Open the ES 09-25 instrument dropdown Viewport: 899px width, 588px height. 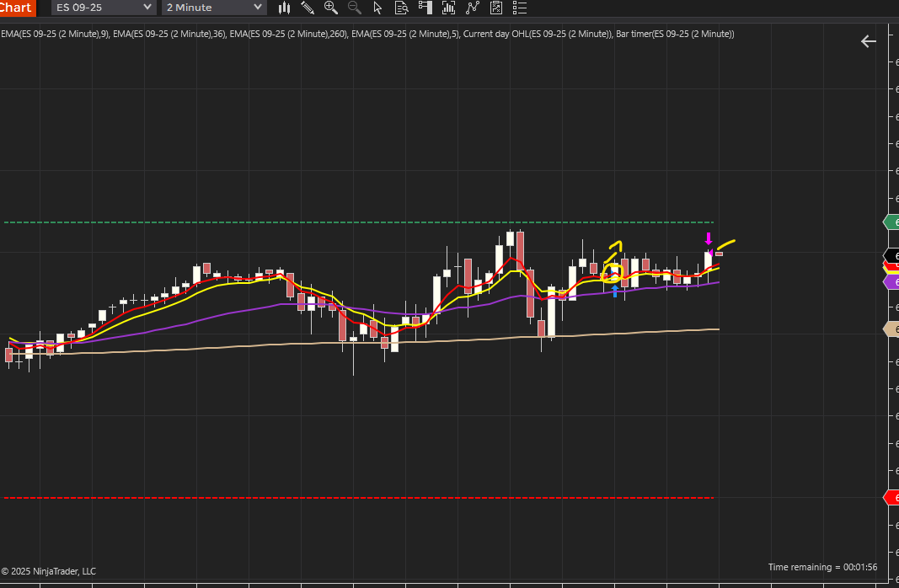[103, 8]
